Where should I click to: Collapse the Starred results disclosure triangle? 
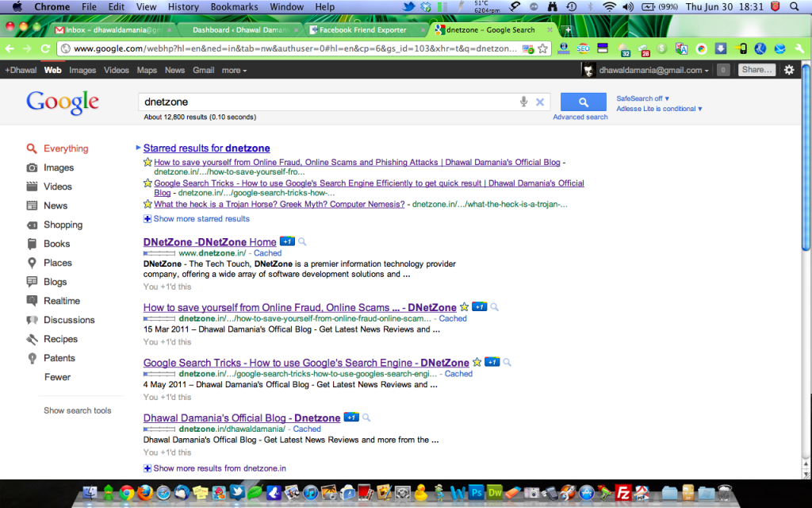coord(137,148)
